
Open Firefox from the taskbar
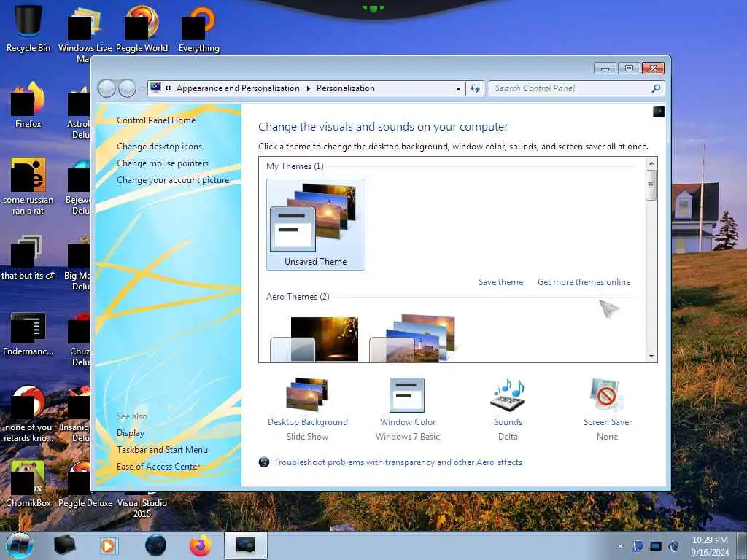[x=201, y=545]
